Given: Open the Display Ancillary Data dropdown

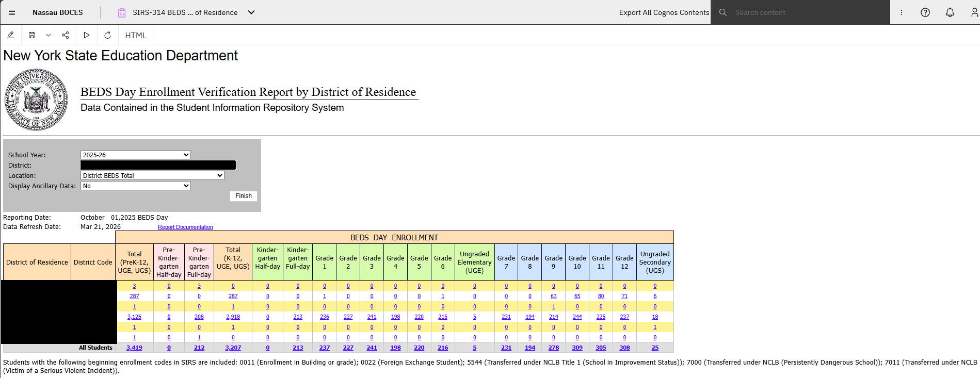Looking at the screenshot, I should click(136, 186).
